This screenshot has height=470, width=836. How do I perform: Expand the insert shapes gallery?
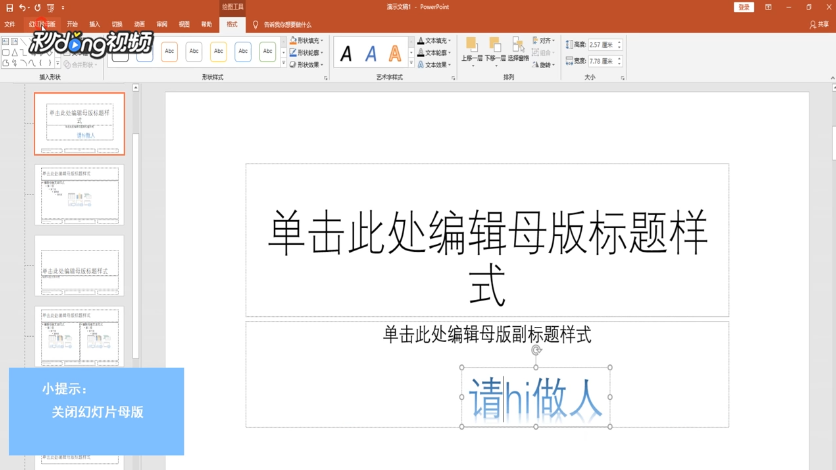(58, 63)
